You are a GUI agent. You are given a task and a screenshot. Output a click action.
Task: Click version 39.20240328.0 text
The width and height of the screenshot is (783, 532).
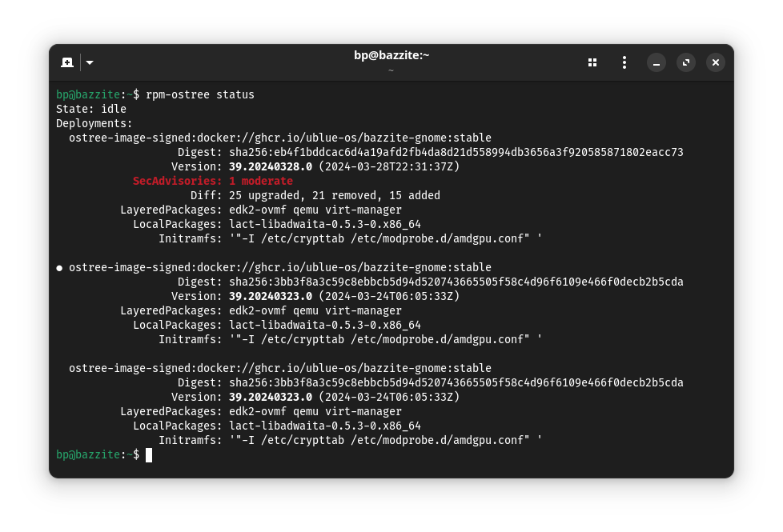click(x=271, y=166)
